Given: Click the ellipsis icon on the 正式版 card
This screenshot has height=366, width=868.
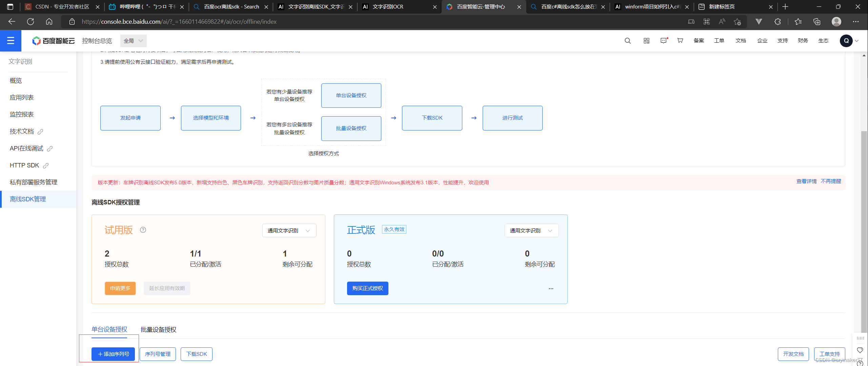Looking at the screenshot, I should pos(551,288).
